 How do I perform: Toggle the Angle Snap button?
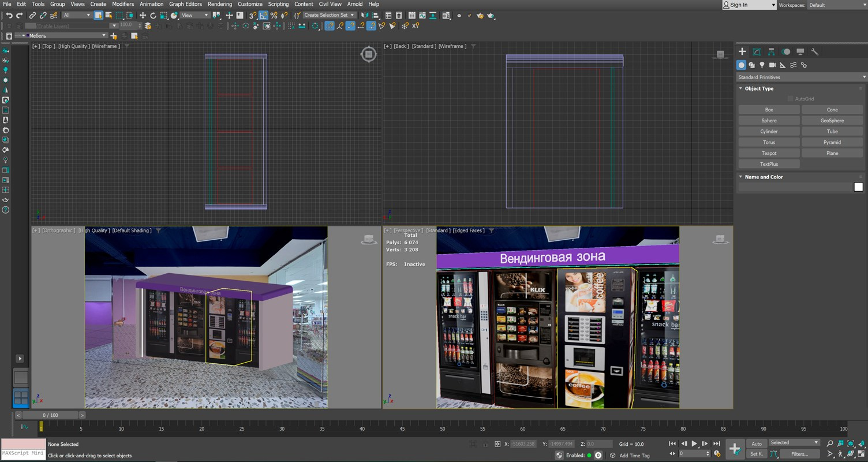263,16
